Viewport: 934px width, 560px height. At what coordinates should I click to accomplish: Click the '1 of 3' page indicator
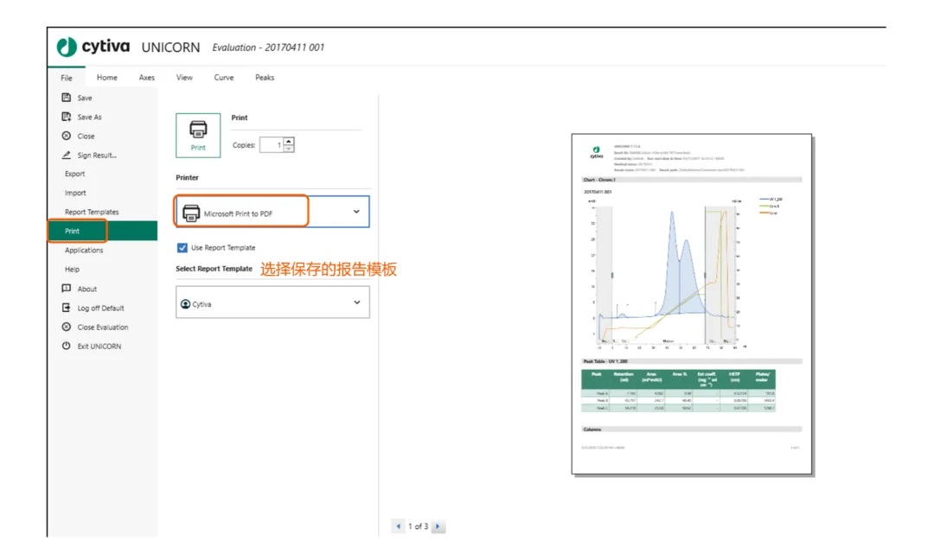(419, 526)
